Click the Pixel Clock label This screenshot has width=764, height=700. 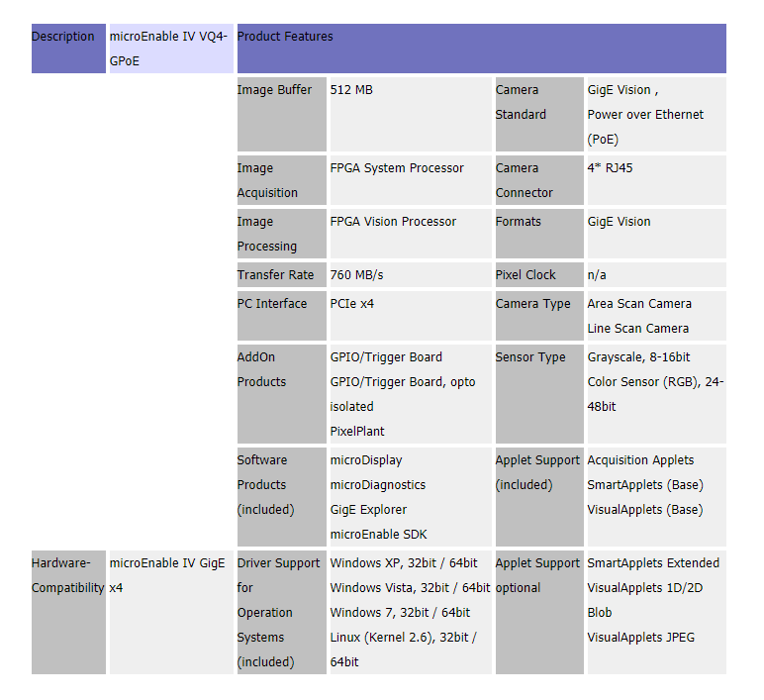pos(539,275)
